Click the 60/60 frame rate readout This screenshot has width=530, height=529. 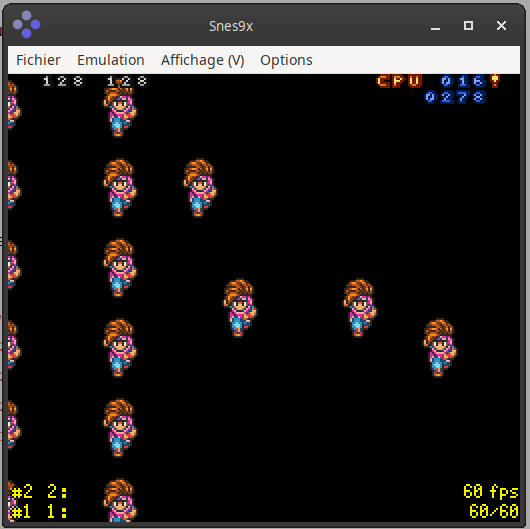pyautogui.click(x=494, y=511)
